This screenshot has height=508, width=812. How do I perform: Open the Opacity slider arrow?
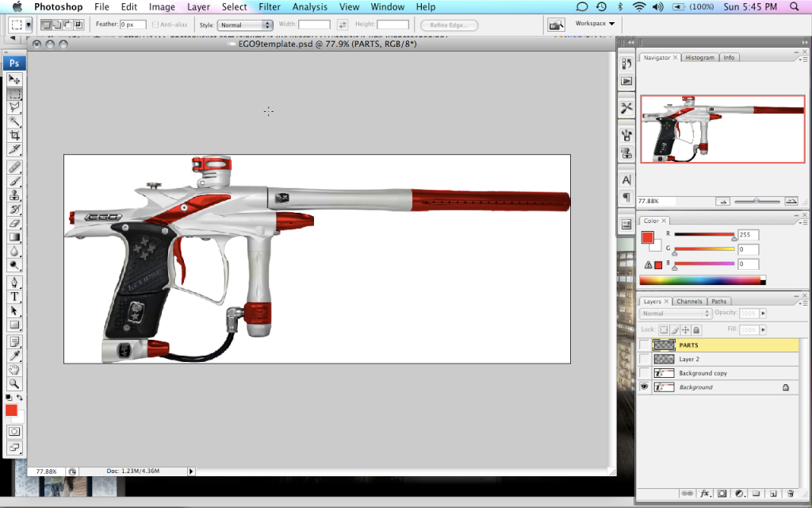[x=763, y=314]
